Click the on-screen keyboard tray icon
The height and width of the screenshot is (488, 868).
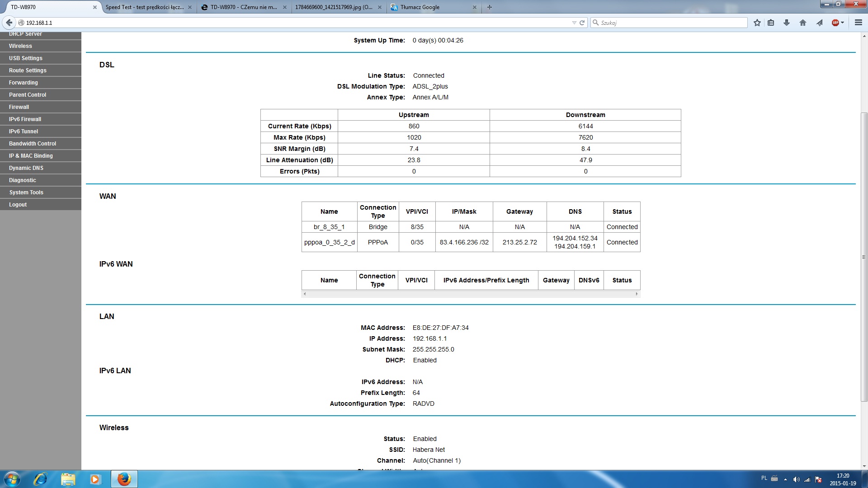[774, 479]
